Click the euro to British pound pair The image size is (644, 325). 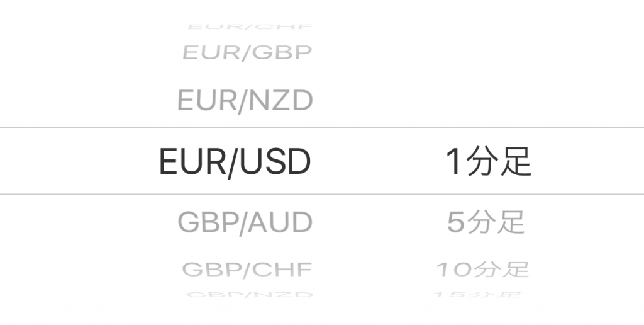point(247,53)
